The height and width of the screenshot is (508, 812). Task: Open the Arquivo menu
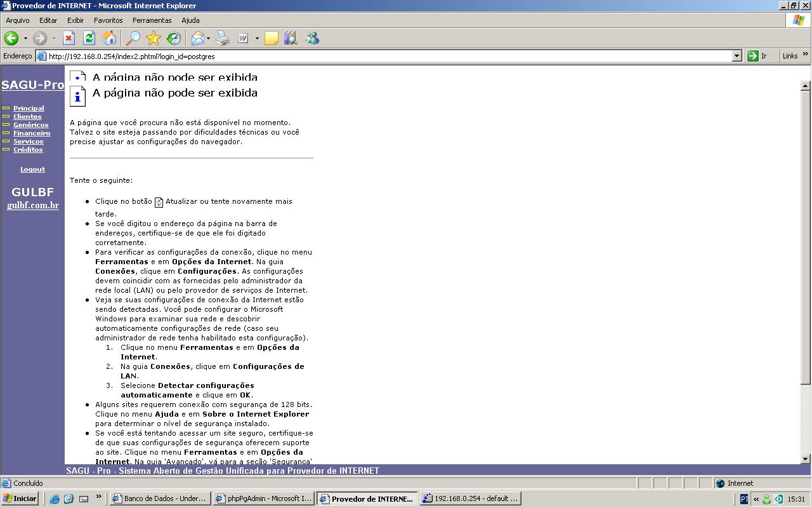(x=18, y=20)
